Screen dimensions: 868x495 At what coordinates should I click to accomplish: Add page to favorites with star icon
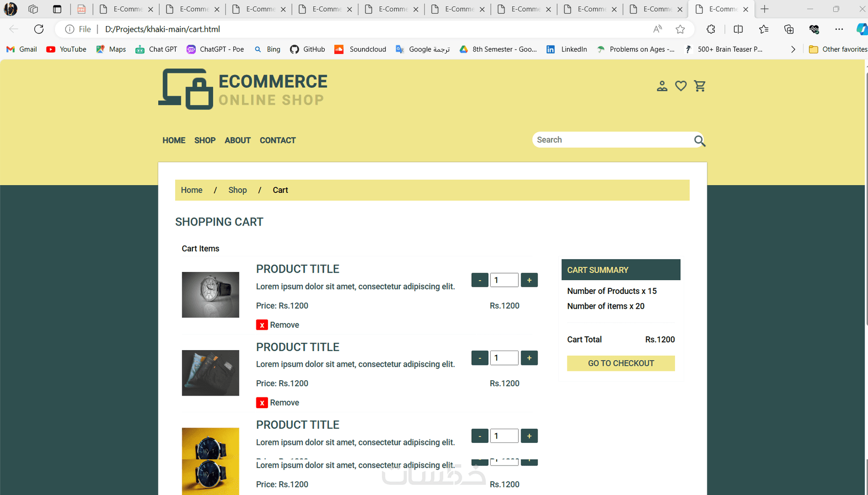tap(680, 29)
